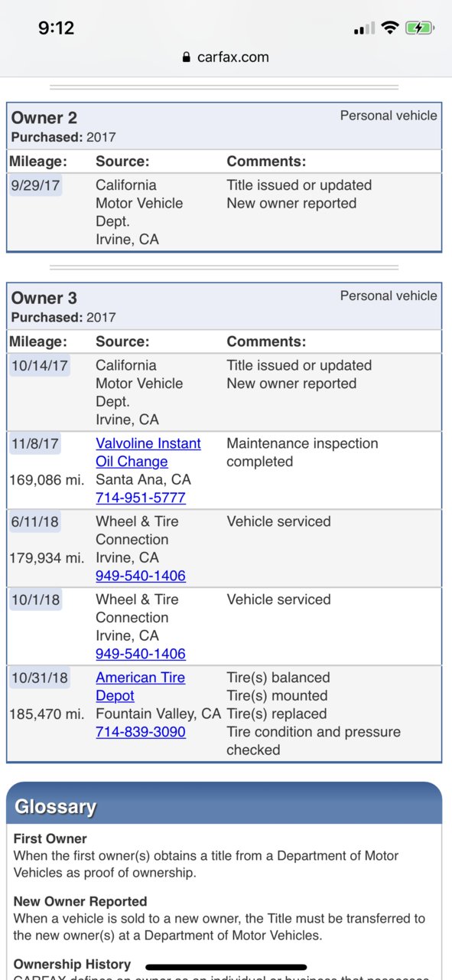This screenshot has width=452, height=980.
Task: Tap the First Owner glossary term
Action: click(50, 838)
